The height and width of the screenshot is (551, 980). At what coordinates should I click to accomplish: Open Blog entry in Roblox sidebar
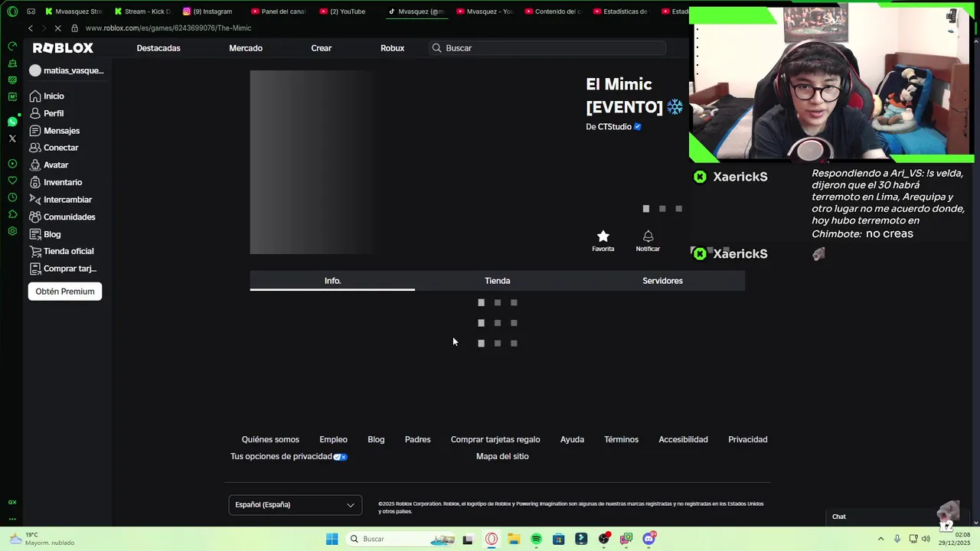tap(44, 234)
